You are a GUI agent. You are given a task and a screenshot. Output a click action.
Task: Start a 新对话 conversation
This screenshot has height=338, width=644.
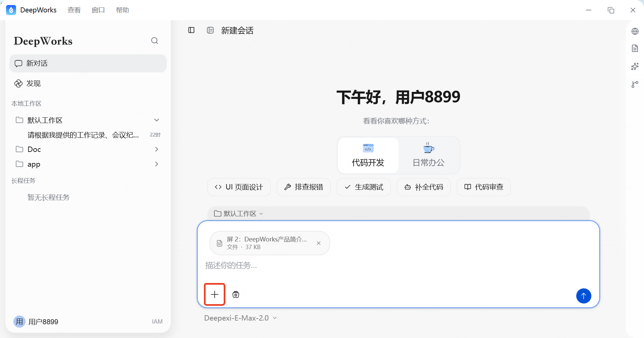coord(88,63)
